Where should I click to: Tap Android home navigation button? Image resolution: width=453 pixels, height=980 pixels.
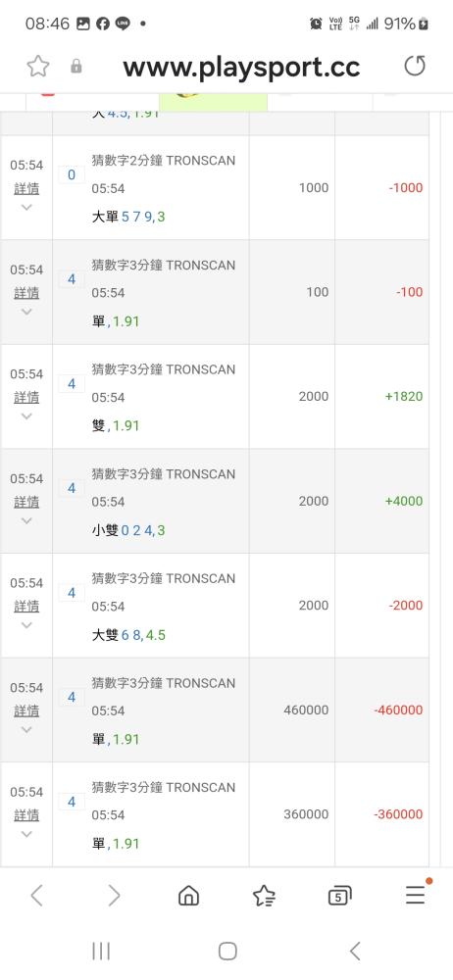click(x=227, y=952)
